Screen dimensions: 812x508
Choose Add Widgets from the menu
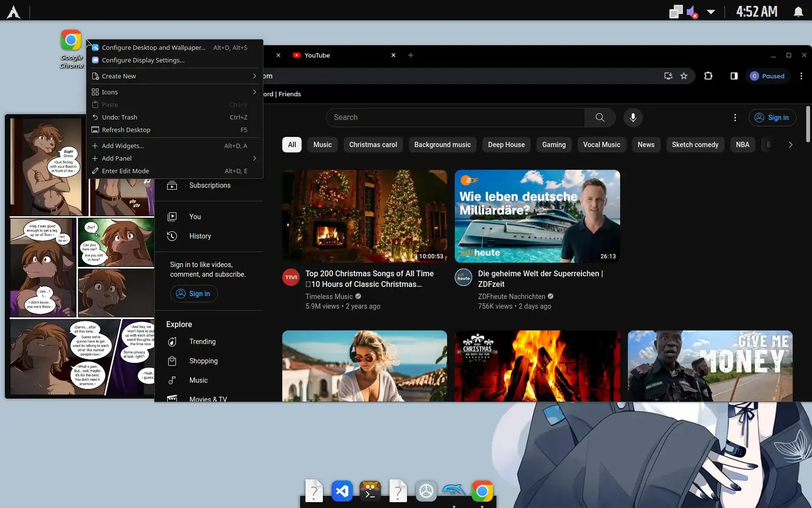(x=174, y=146)
